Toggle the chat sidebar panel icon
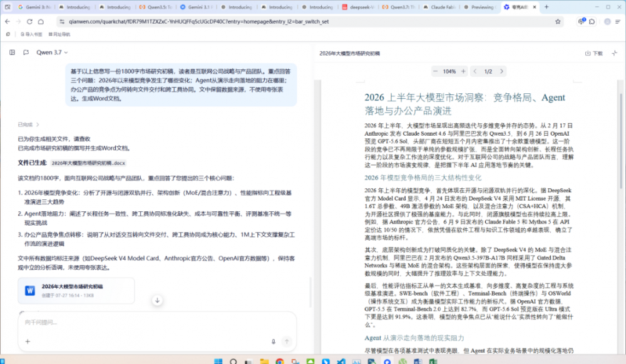Viewport: 626px width, 364px height. point(13,53)
